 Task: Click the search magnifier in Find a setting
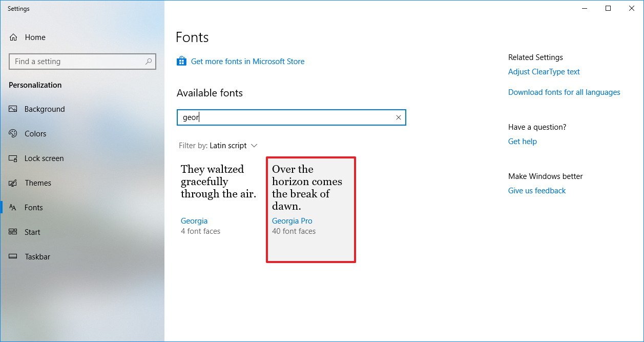[149, 62]
